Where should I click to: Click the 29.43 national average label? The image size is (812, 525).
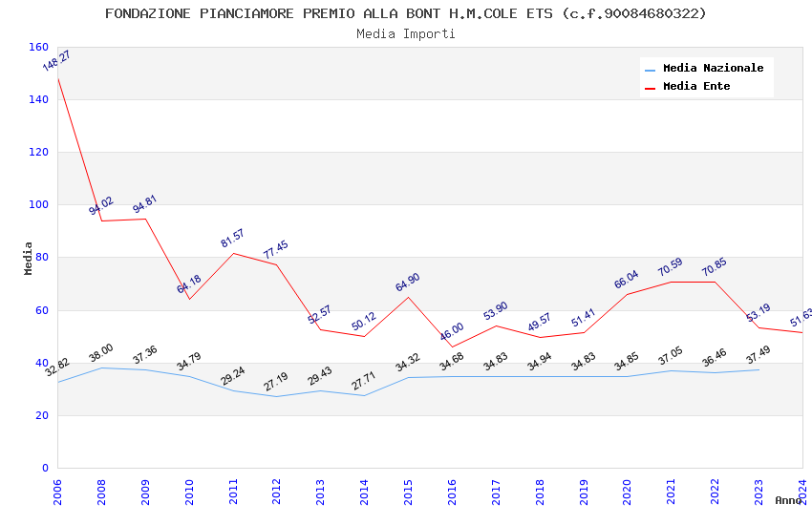(320, 376)
